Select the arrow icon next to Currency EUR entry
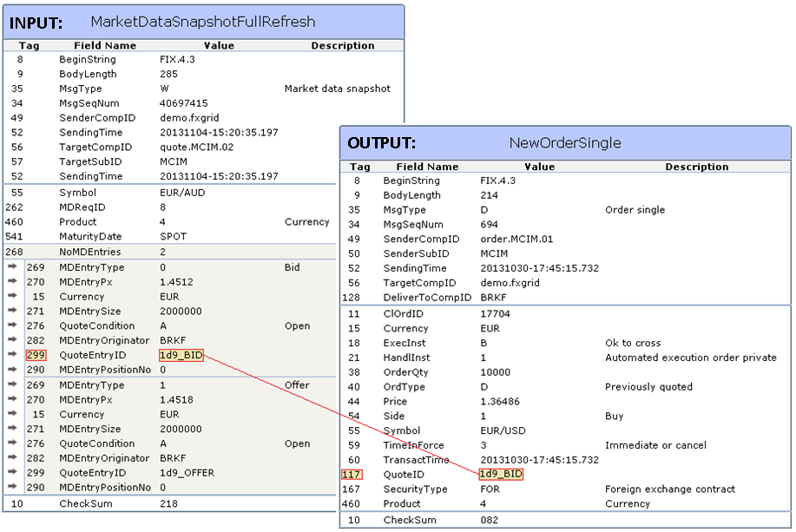This screenshot has height=532, width=796. coord(10,297)
